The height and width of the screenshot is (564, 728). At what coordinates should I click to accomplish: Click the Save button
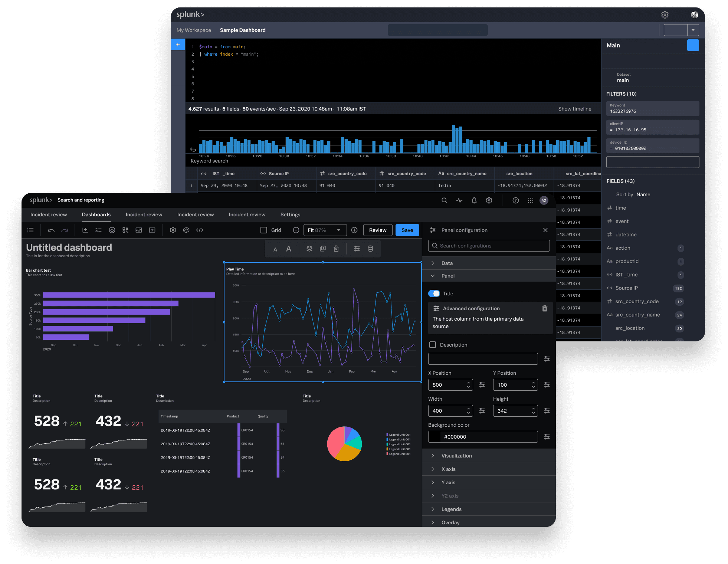(x=407, y=230)
